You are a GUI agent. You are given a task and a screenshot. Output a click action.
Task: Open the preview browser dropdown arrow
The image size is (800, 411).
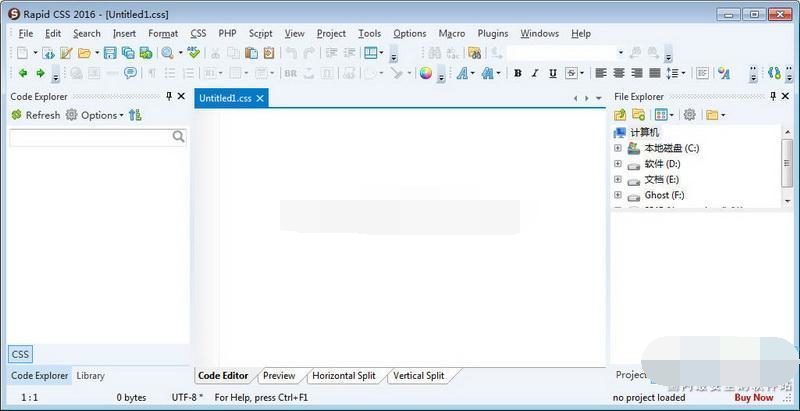(180, 53)
